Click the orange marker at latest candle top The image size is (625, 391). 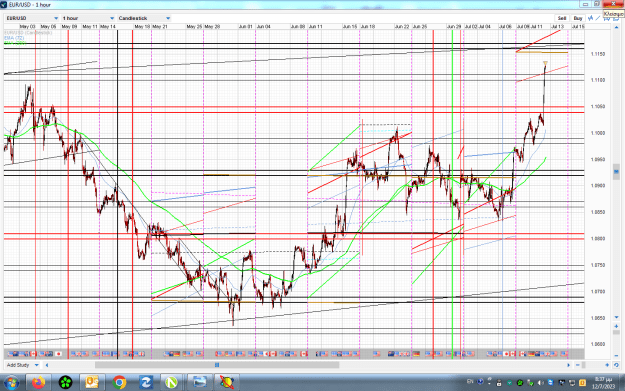545,63
